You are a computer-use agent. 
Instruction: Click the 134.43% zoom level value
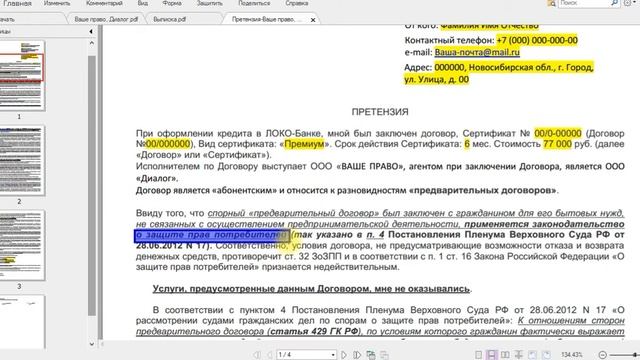point(572,355)
